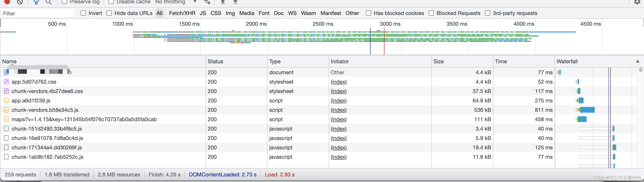Open (index) initiator for chunk-151d2490.33b4f6c5.js

pos(339,129)
